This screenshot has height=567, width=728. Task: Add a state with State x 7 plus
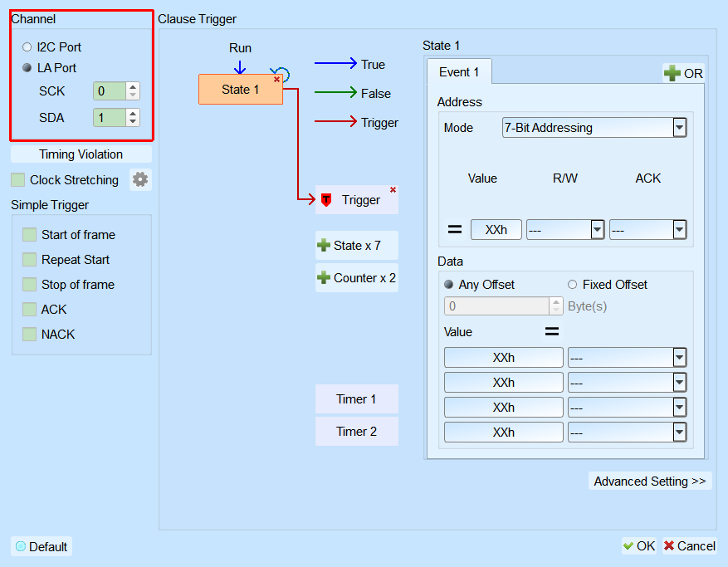357,245
